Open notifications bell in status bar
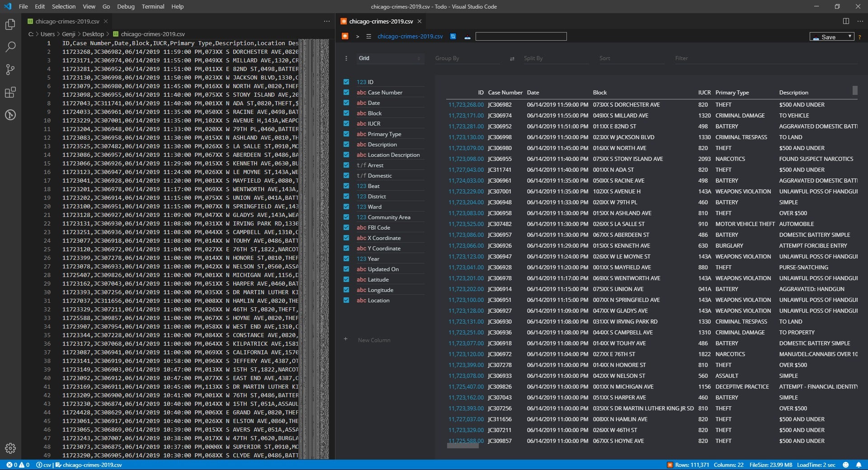This screenshot has height=470, width=868. pyautogui.click(x=858, y=465)
